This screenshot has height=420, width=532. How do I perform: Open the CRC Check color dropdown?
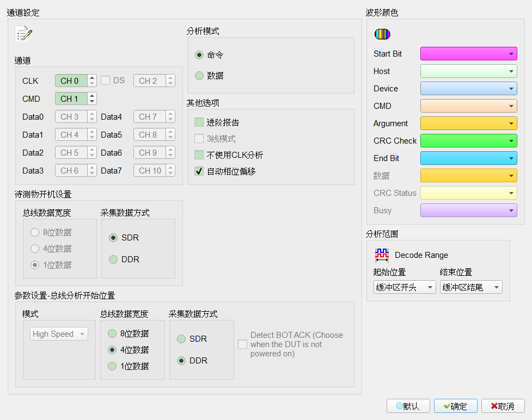tap(468, 141)
